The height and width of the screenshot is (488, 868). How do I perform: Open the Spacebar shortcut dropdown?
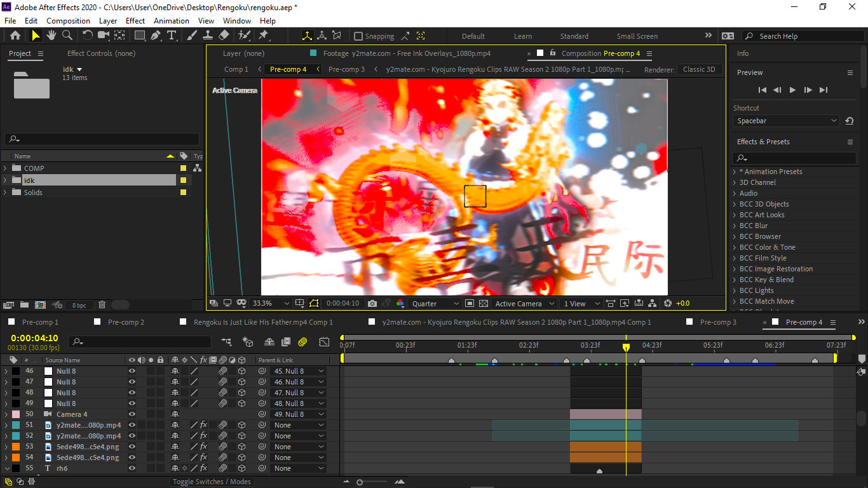[x=787, y=121]
